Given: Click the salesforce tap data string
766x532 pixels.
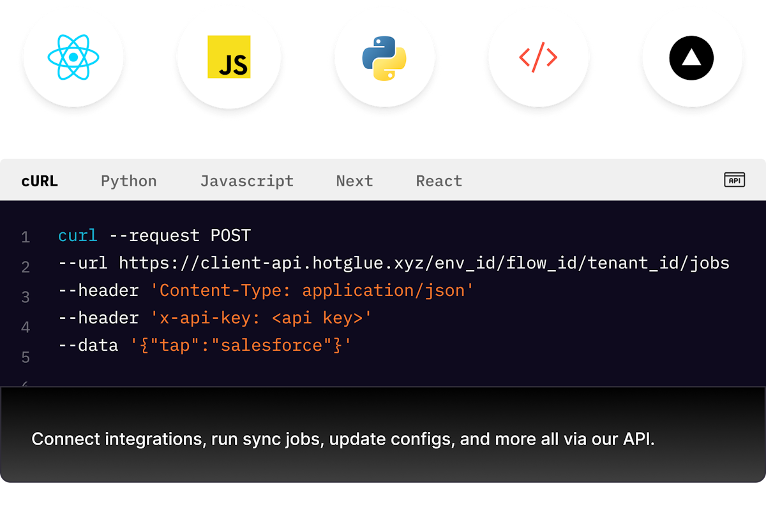Looking at the screenshot, I should pos(243,344).
